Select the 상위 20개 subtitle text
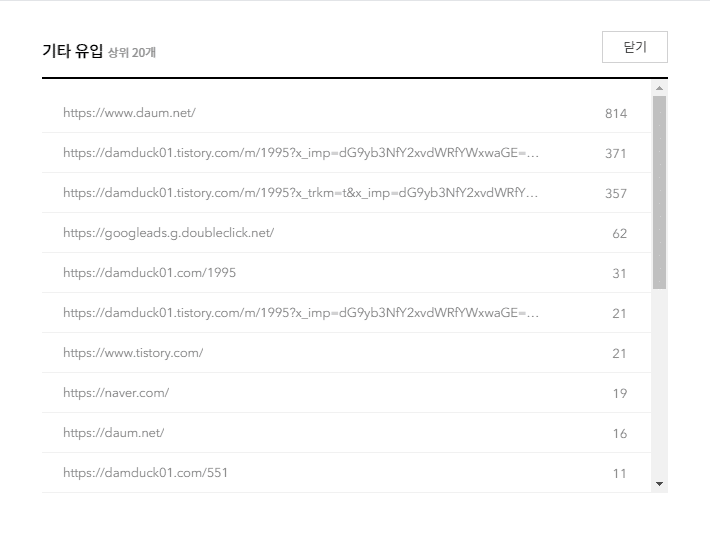The height and width of the screenshot is (539, 710). 132,53
